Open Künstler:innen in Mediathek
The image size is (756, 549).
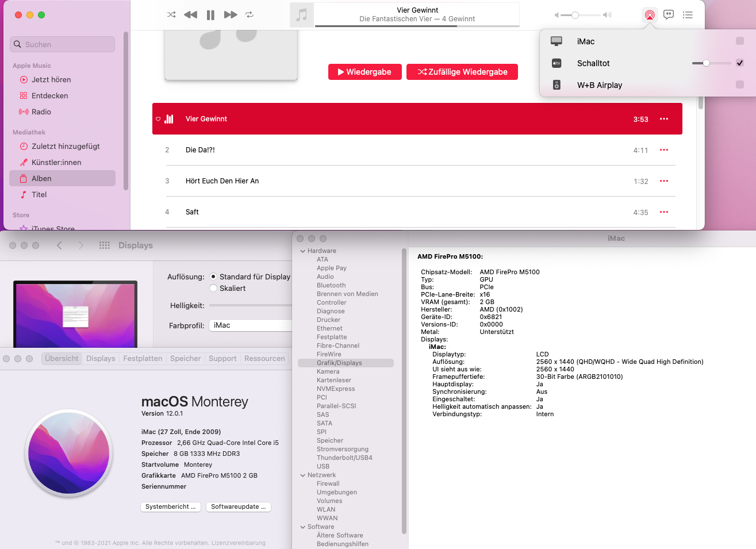[x=56, y=163]
